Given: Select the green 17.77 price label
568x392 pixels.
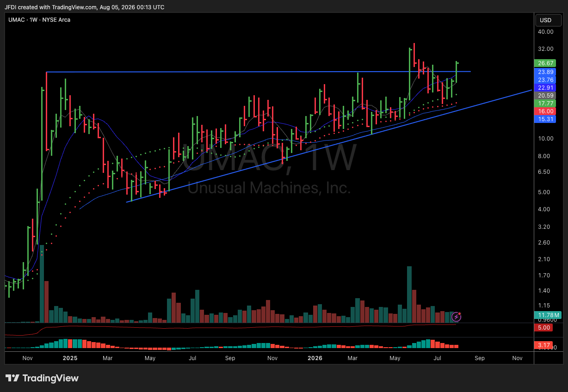Looking at the screenshot, I should point(546,103).
